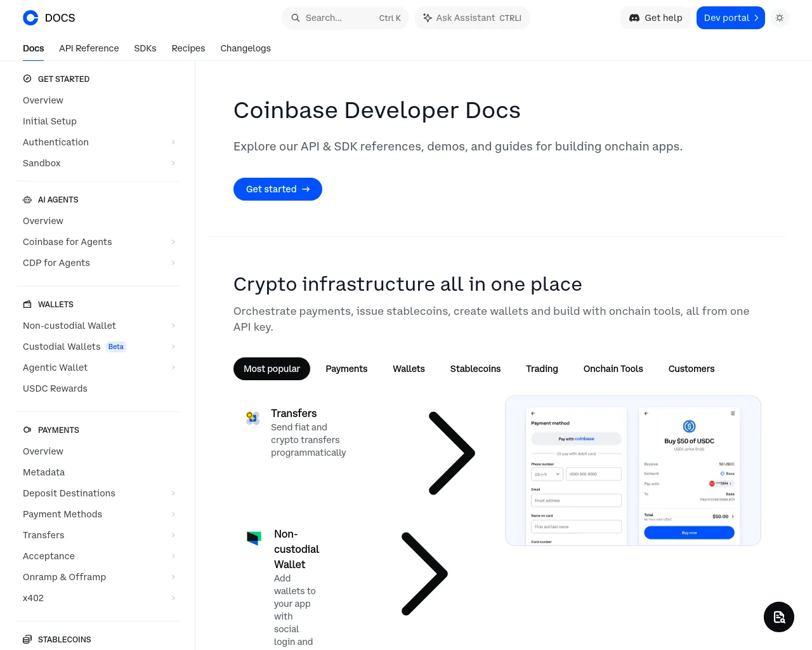
Task: Toggle the light/dark theme sun icon
Action: [780, 18]
